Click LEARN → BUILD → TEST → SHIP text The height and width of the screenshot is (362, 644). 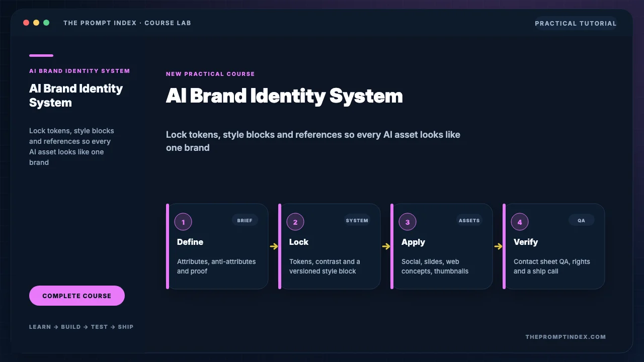pos(82,327)
